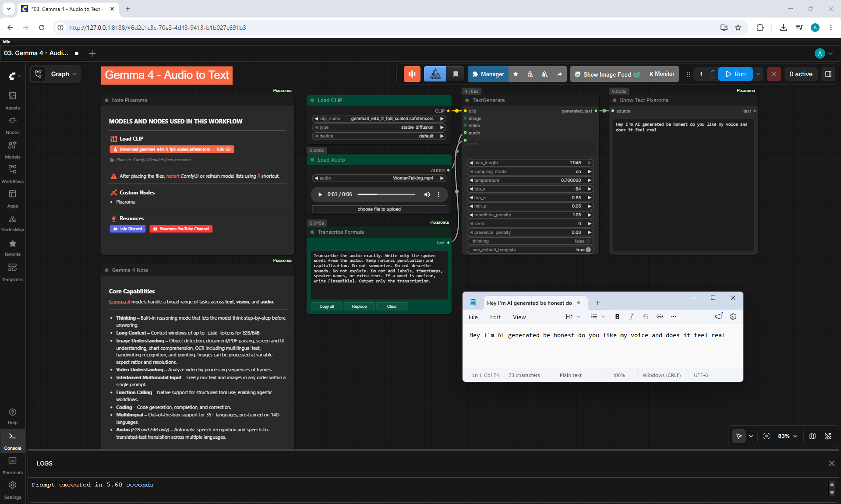Viewport: 841px width, 504px height.
Task: Open Keyboard Shortcuts from the sidebar
Action: 13,465
